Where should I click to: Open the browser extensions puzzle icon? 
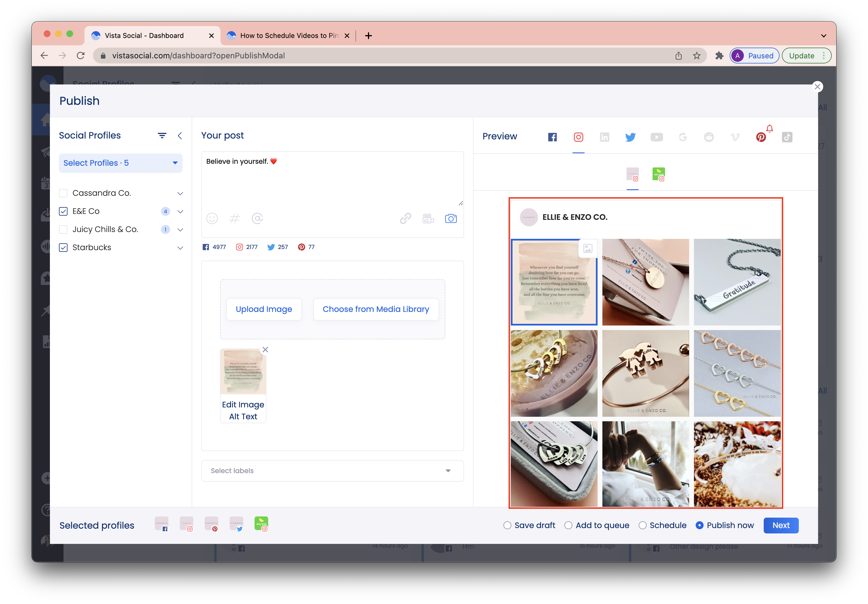719,56
